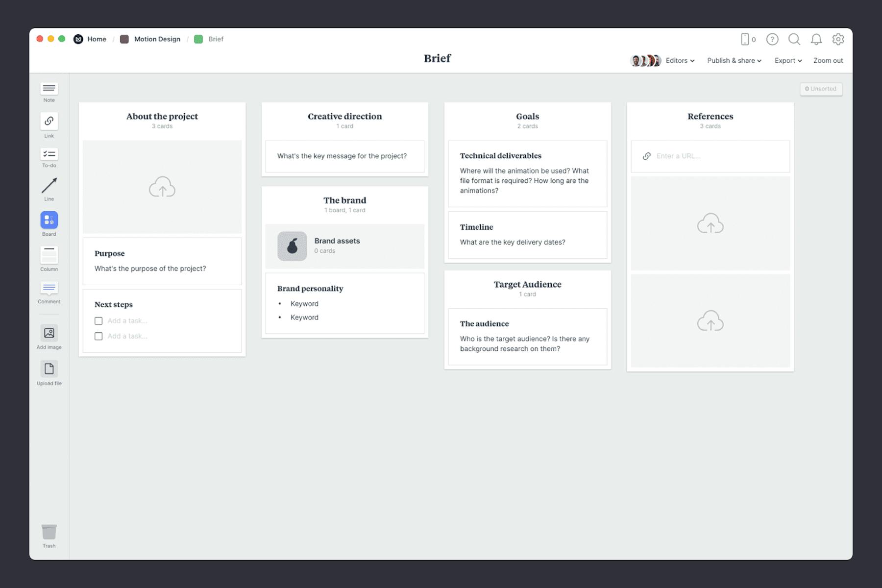Open the Export dropdown
This screenshot has width=882, height=588.
coord(787,60)
